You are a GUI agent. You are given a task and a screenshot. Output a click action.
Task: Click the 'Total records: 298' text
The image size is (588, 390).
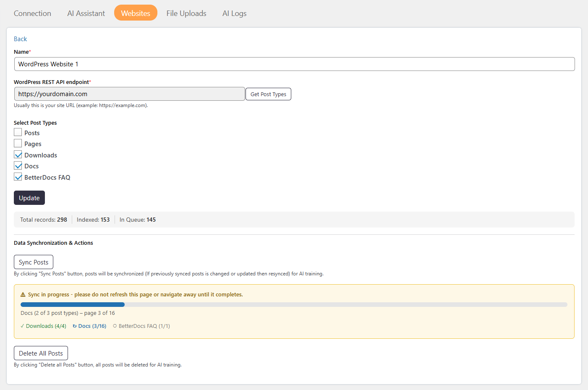coord(44,220)
